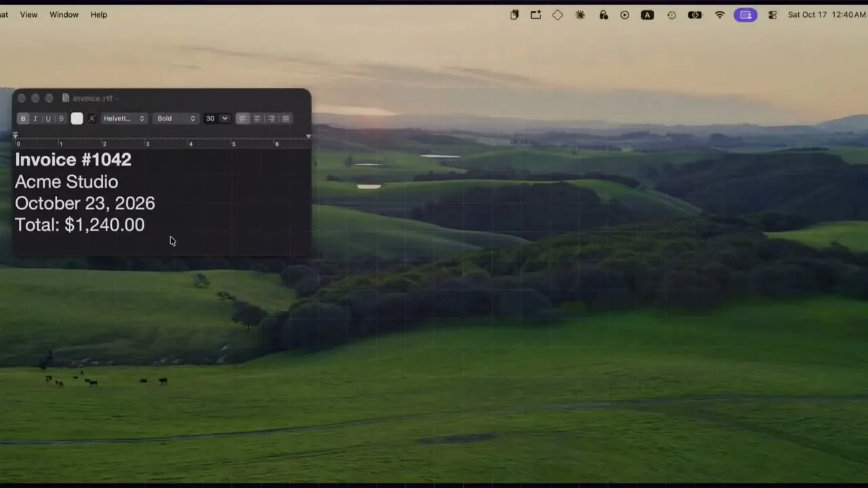Open the Bold typeface dropdown

click(175, 119)
